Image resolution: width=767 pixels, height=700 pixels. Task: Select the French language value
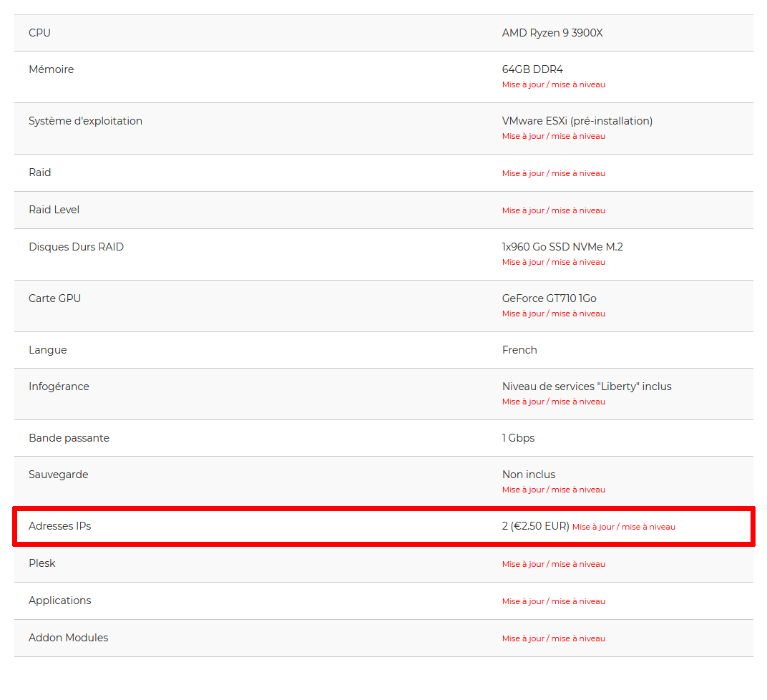[519, 350]
